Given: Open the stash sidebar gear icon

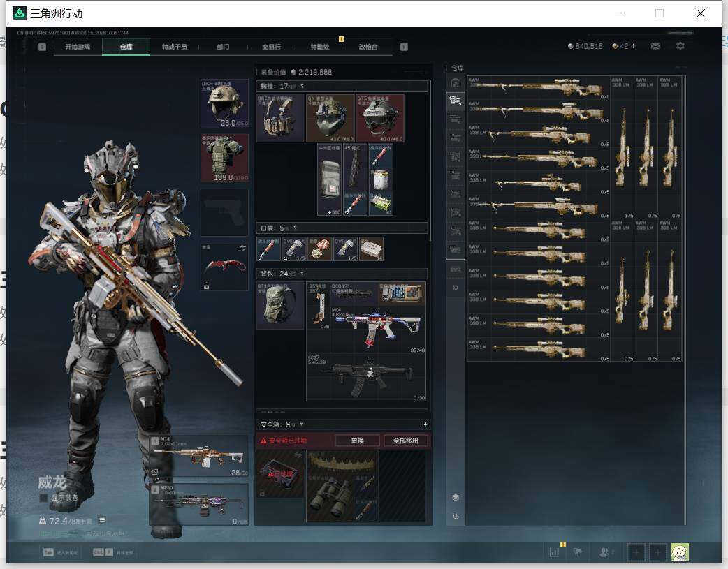Looking at the screenshot, I should point(456,288).
